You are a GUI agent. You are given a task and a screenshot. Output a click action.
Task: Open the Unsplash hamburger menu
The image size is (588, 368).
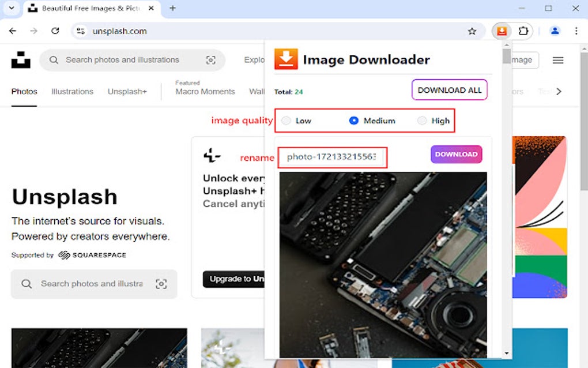557,59
